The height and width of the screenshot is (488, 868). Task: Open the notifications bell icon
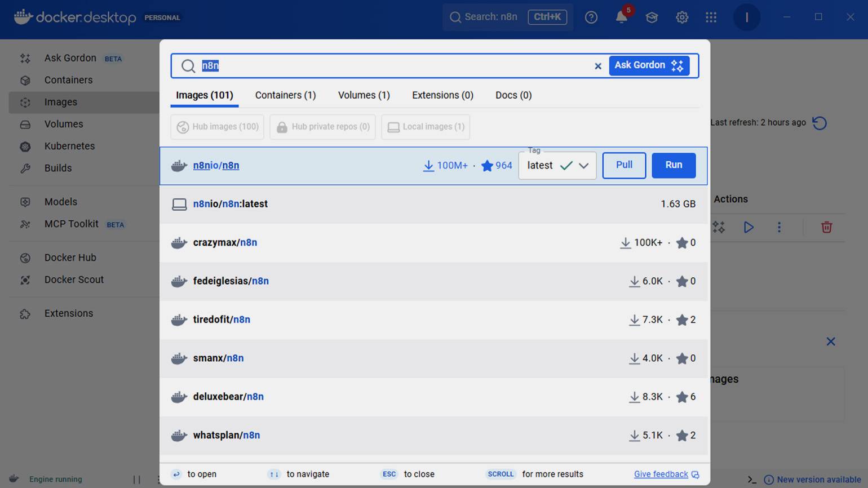(621, 17)
